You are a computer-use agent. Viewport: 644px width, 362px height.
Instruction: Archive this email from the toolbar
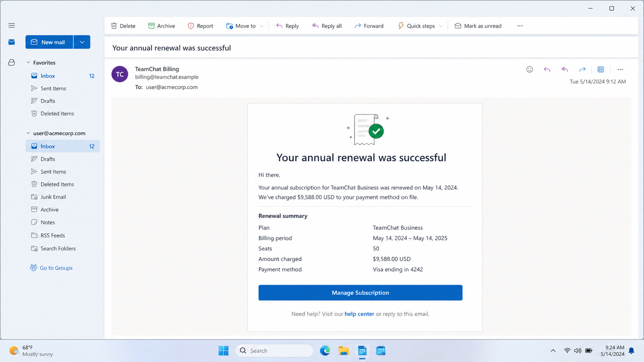[x=162, y=26]
